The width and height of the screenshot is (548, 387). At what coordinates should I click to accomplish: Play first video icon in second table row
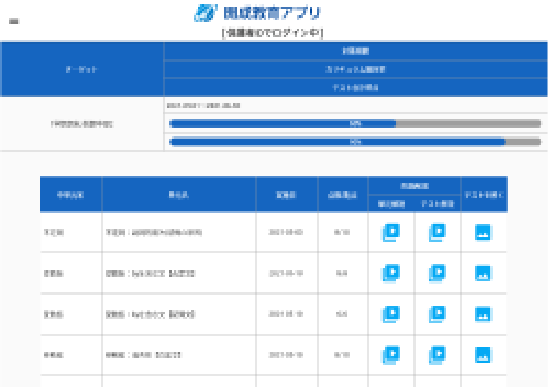coord(391,273)
